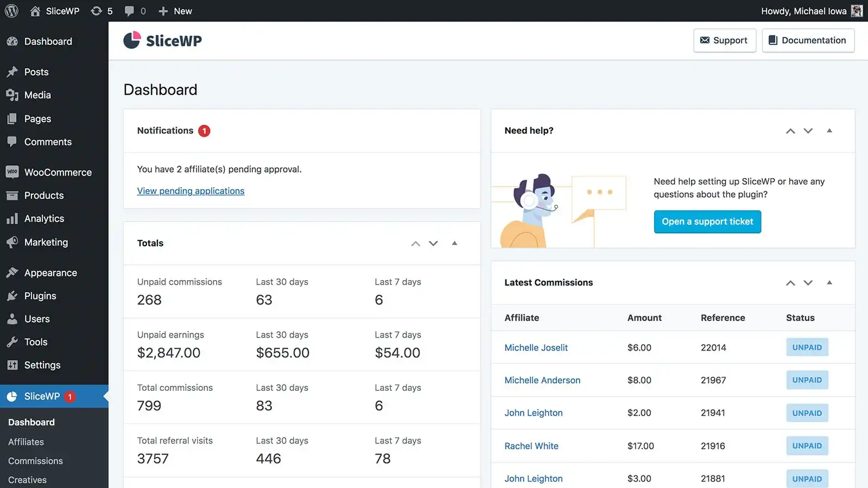Screen dimensions: 868x488
Task: Click the SliceWP pie icon in sidebar
Action: point(12,396)
